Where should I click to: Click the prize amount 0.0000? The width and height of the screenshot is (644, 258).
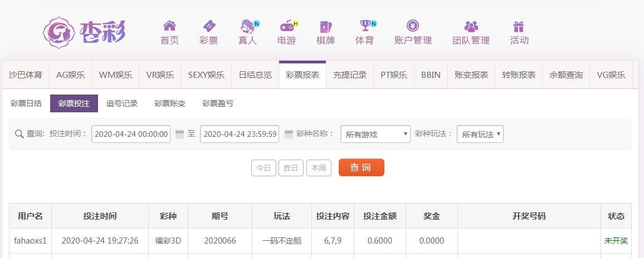[432, 240]
